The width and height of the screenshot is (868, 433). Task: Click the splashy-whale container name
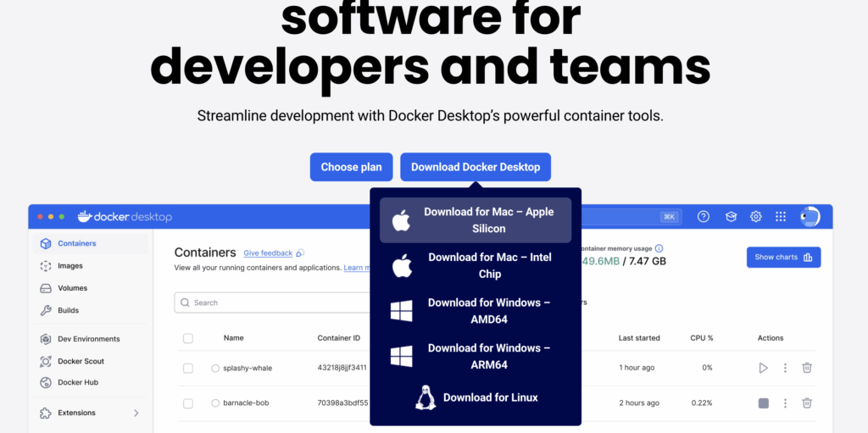click(248, 369)
